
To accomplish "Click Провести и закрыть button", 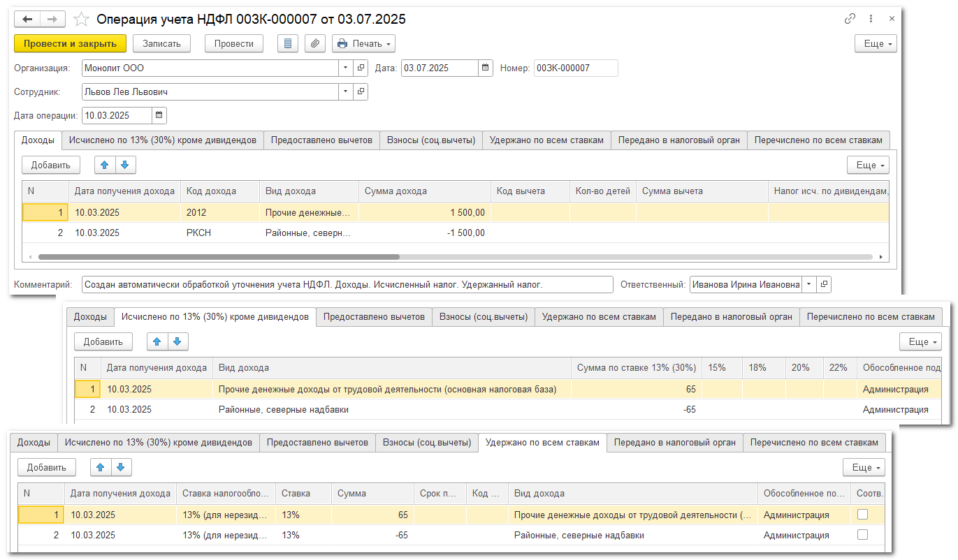I will click(70, 43).
